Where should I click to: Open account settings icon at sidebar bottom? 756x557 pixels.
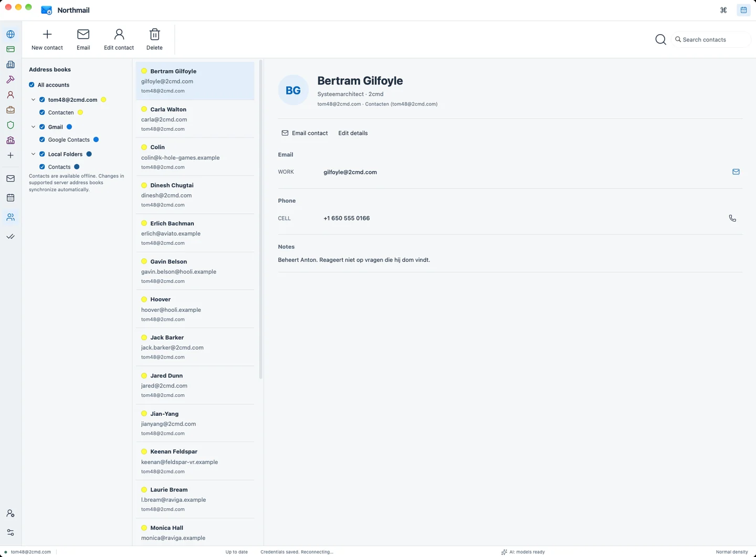coord(10,513)
